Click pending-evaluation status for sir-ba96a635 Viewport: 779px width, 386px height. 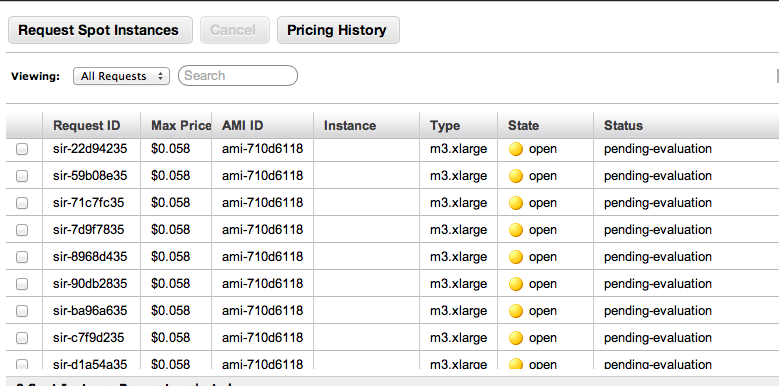(x=658, y=310)
